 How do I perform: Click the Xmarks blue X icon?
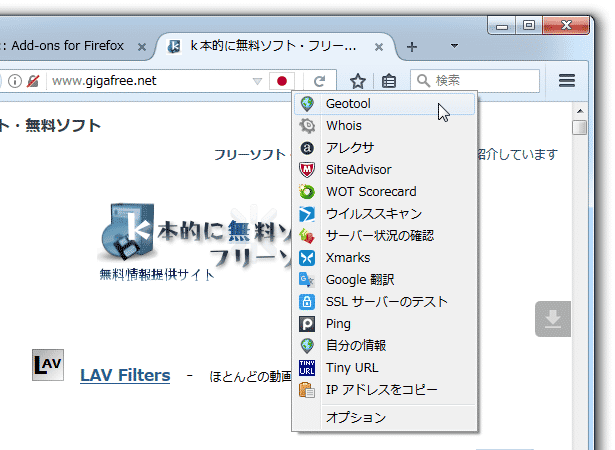[307, 258]
